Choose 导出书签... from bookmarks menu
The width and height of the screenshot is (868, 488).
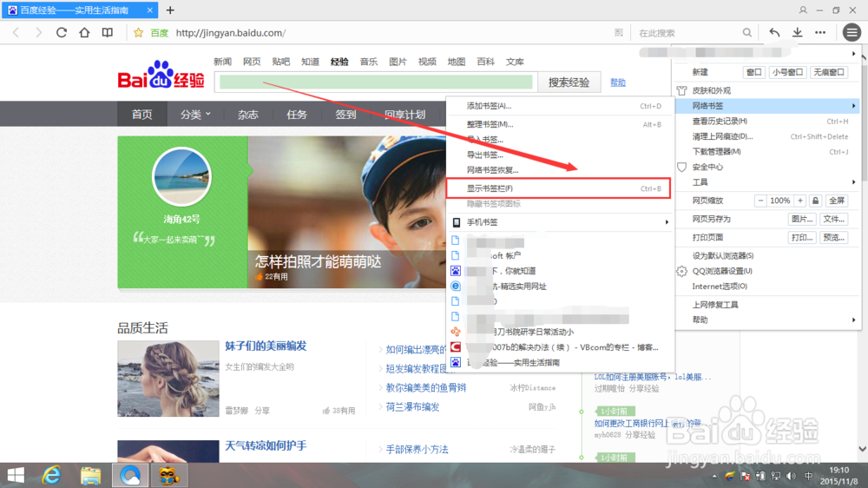[x=560, y=155]
